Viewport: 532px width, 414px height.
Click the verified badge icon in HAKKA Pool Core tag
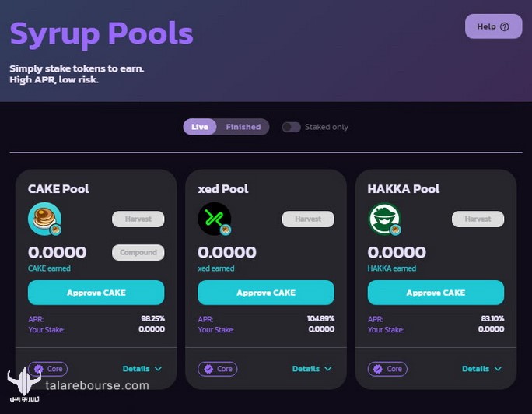click(378, 369)
